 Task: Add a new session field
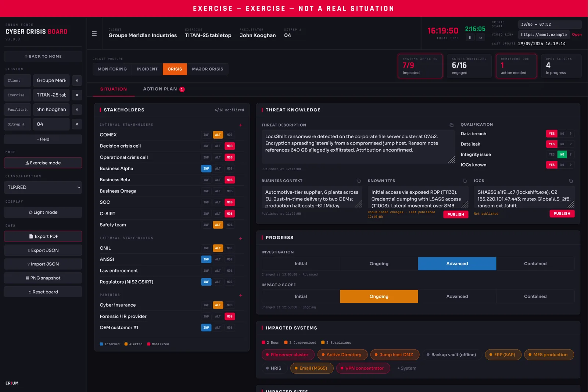[x=43, y=139]
